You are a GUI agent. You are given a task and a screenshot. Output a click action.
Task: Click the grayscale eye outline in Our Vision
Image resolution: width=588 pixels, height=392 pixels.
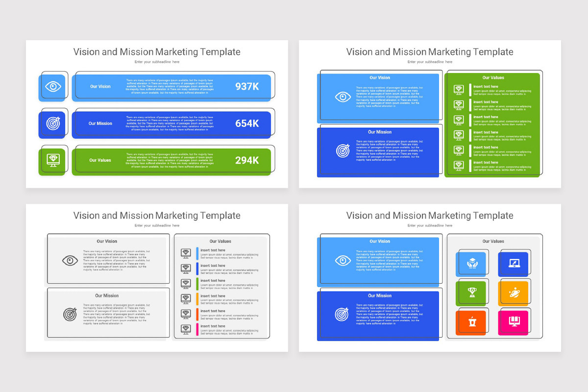click(70, 261)
